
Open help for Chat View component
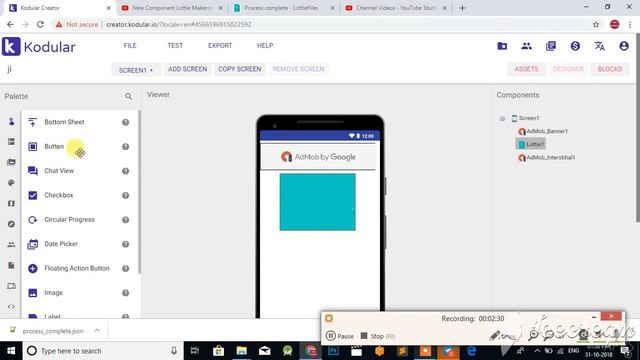click(125, 171)
